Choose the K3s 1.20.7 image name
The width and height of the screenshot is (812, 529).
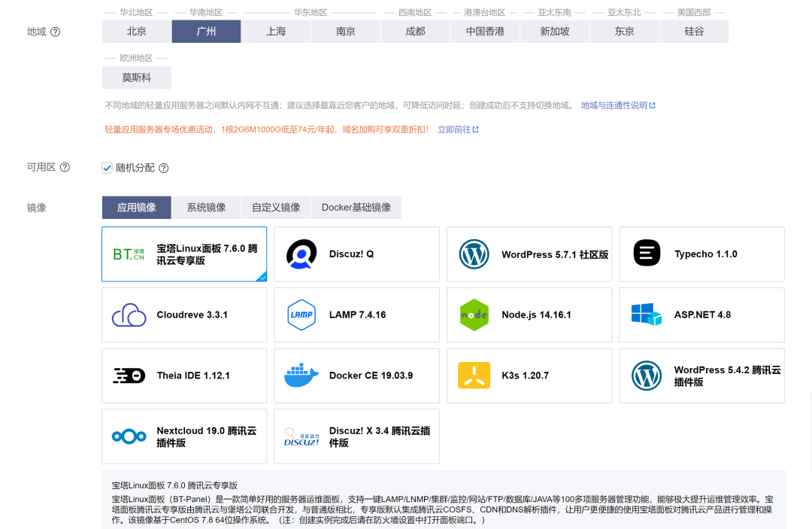[525, 375]
